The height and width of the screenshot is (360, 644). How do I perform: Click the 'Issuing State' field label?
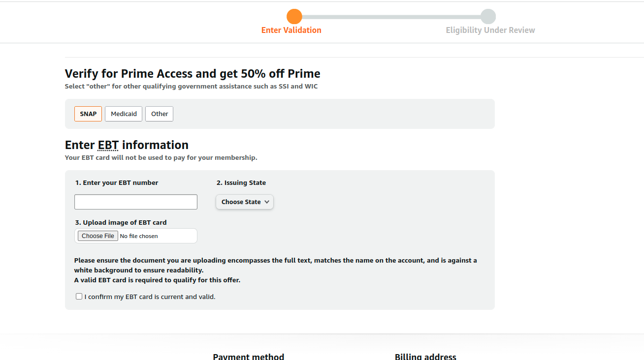click(x=241, y=183)
